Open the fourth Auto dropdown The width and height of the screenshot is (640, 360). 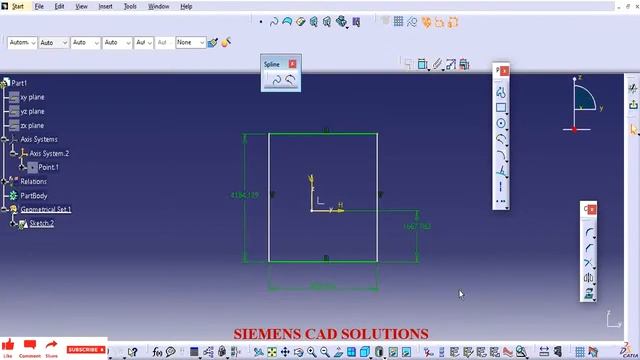(x=117, y=42)
